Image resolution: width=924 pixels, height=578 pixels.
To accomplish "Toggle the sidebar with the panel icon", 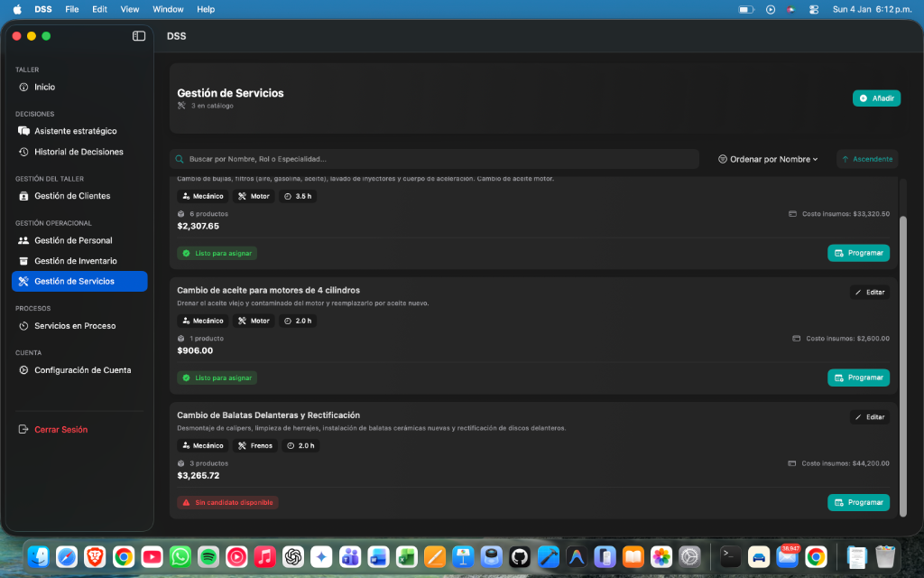I will (x=138, y=36).
